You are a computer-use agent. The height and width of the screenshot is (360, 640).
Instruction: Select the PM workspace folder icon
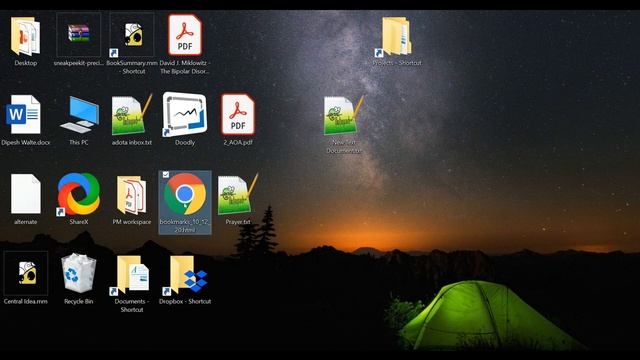coord(131,195)
